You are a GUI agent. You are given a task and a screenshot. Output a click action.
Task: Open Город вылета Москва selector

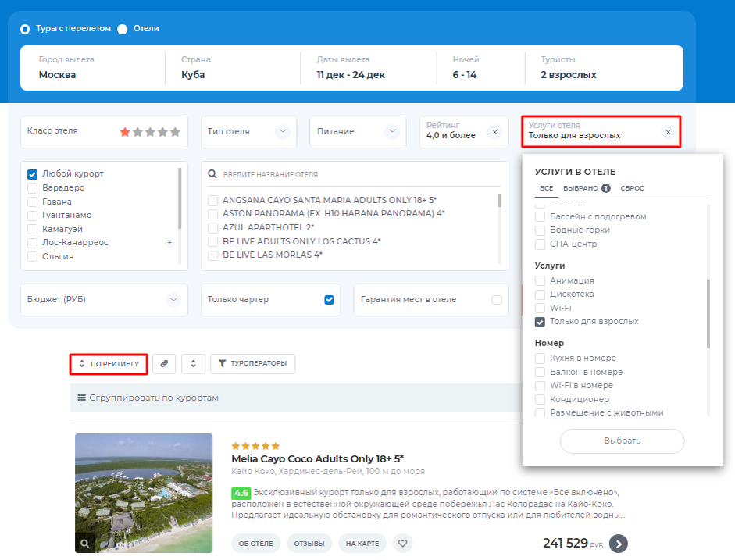tap(93, 68)
